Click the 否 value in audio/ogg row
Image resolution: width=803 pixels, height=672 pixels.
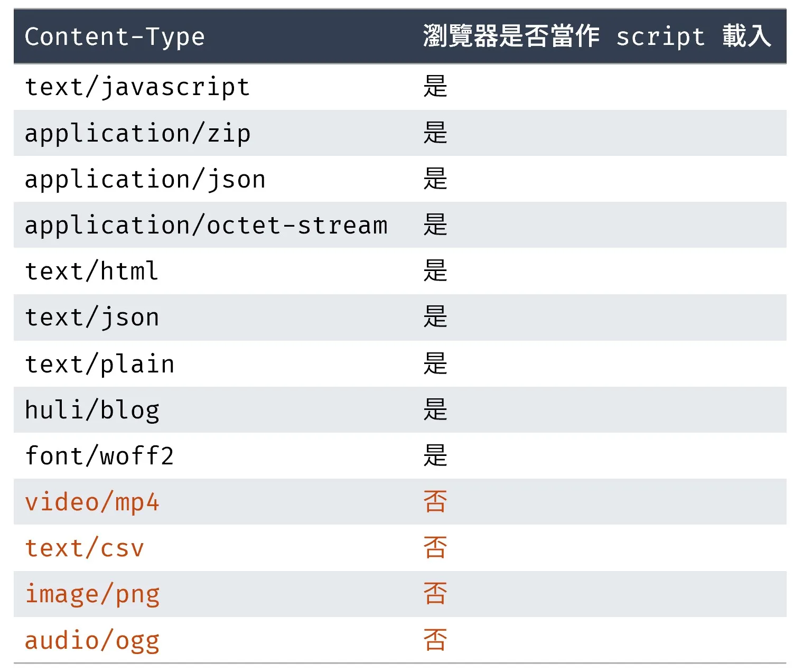tap(435, 640)
